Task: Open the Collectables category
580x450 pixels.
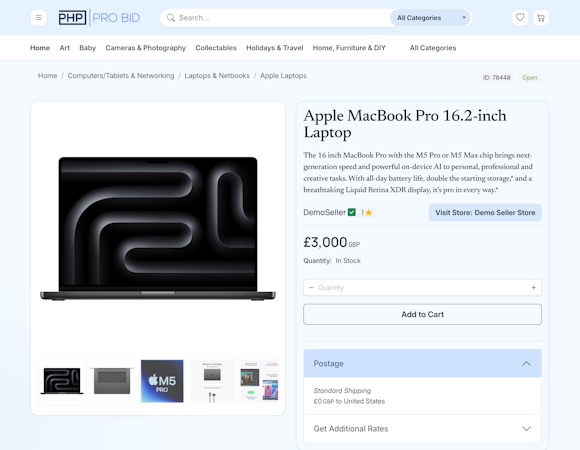Action: (x=216, y=48)
